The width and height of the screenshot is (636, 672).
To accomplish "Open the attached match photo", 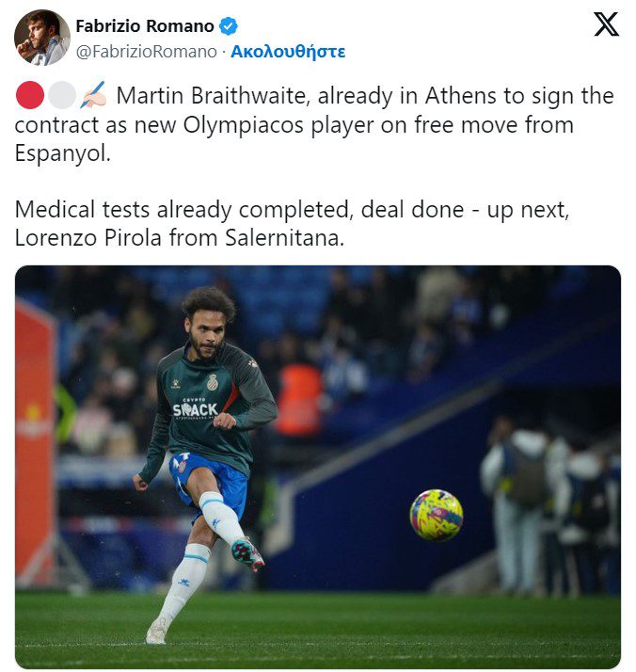I will click(x=318, y=466).
